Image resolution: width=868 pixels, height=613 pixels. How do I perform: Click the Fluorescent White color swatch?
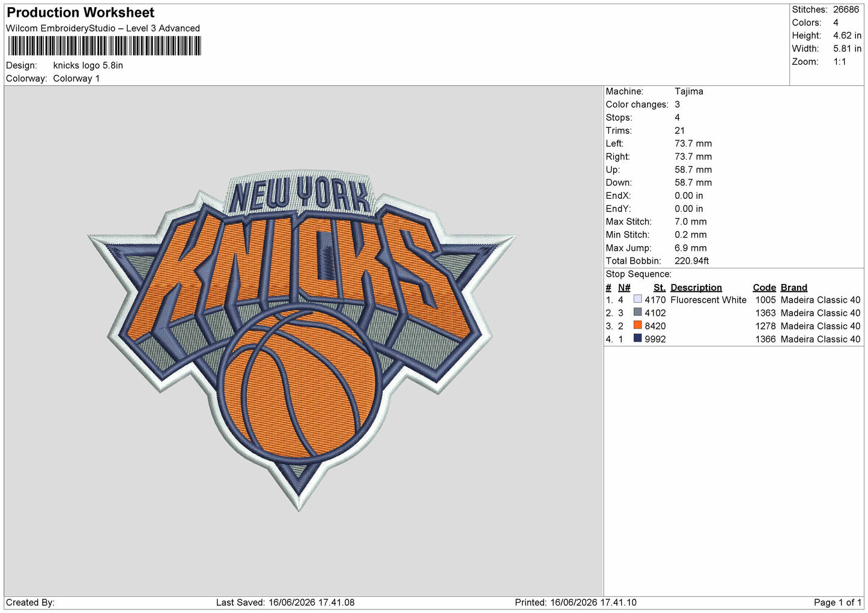[x=637, y=299]
